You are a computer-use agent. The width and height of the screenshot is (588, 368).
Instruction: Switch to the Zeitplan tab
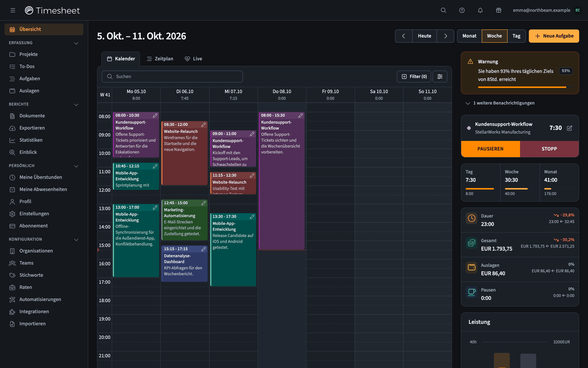coord(160,59)
